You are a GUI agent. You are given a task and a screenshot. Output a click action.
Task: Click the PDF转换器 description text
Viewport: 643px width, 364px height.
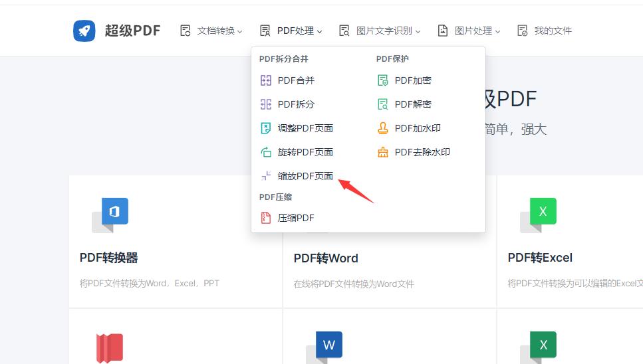150,284
